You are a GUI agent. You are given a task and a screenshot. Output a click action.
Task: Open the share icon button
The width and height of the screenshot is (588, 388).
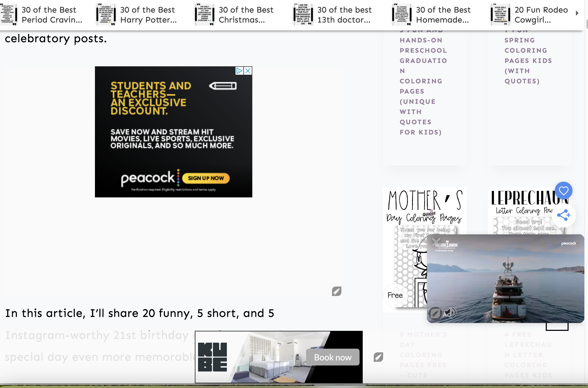[563, 215]
